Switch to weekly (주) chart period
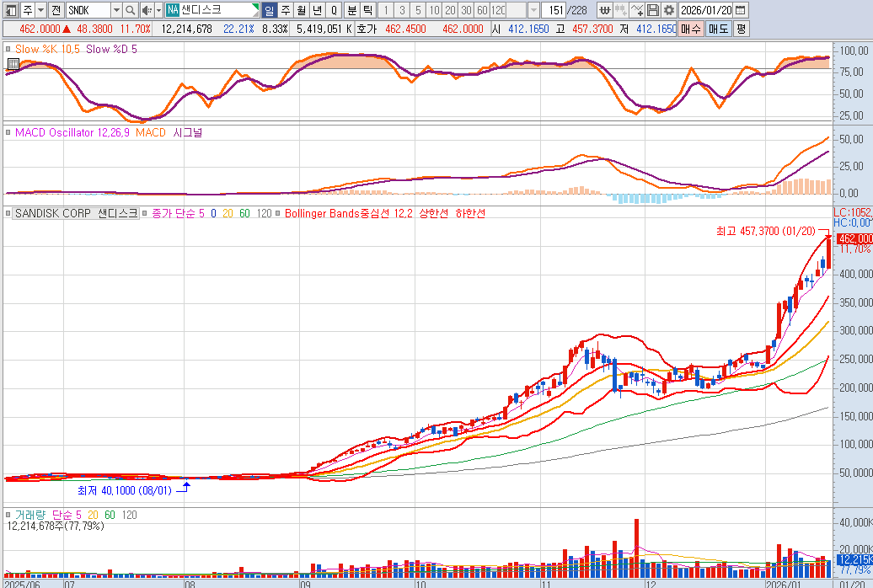This screenshot has height=588, width=873. tap(285, 10)
